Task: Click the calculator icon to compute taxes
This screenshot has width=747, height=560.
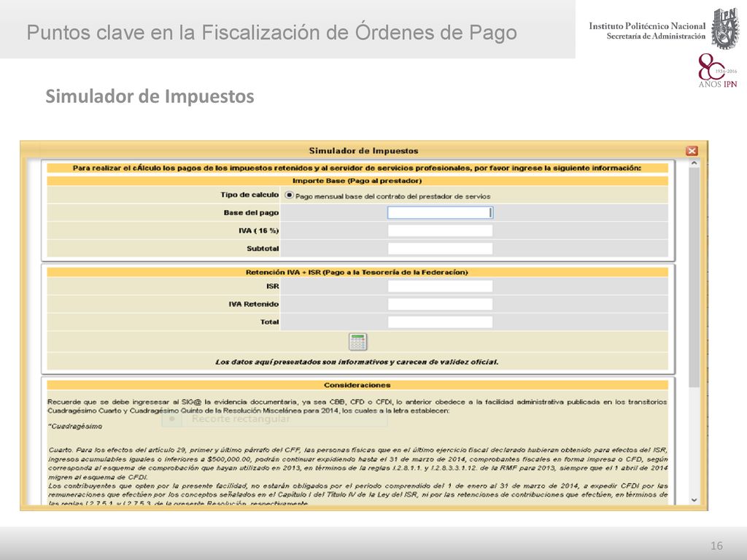Action: coord(357,341)
